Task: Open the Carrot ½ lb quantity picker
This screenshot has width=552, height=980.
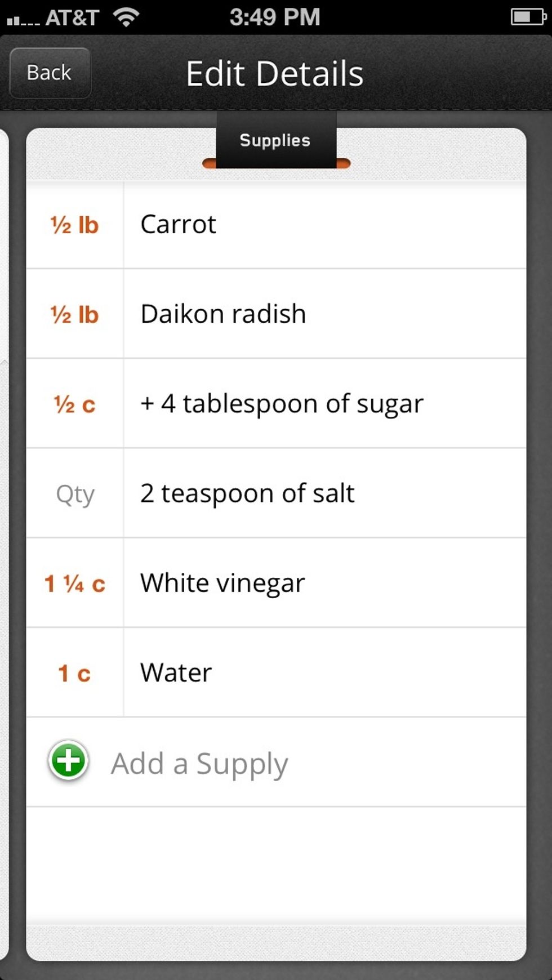Action: pyautogui.click(x=74, y=225)
